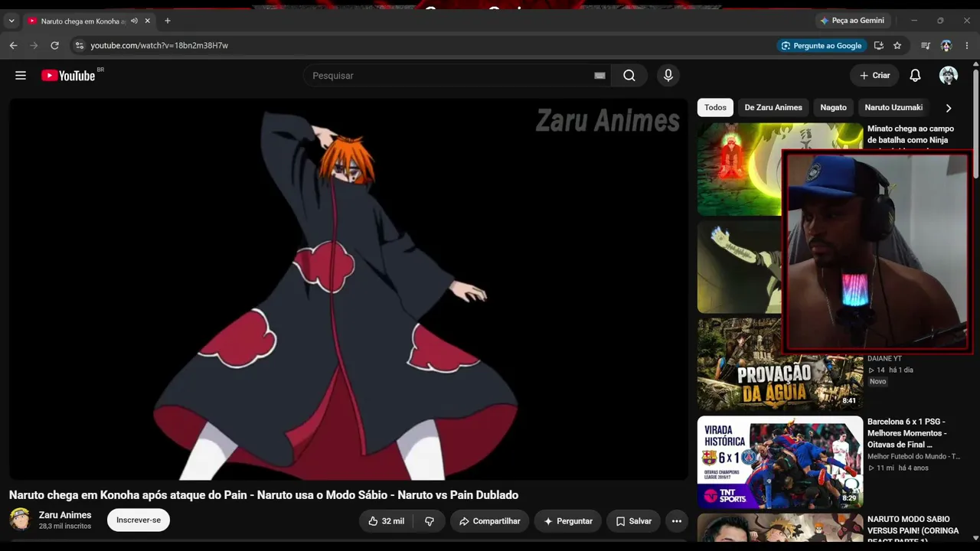Filter recommendations by Naruto Uzumaki
Screen dimensions: 980x551
click(893, 108)
